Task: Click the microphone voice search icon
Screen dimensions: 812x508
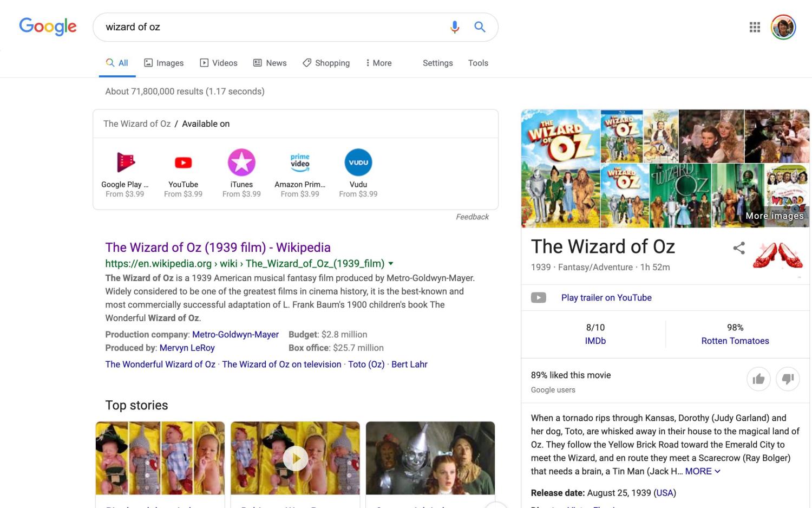Action: [455, 27]
